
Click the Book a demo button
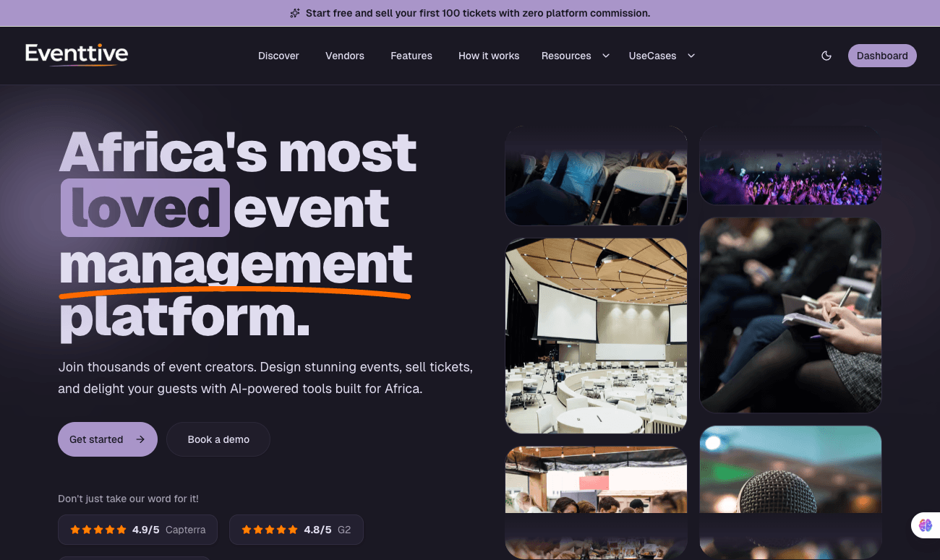point(218,439)
